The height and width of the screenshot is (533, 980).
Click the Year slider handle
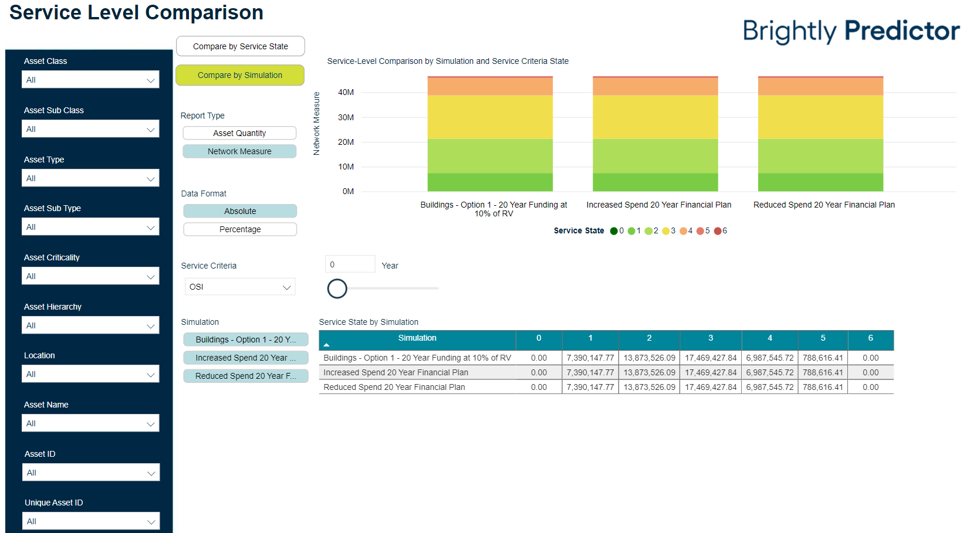pyautogui.click(x=337, y=288)
